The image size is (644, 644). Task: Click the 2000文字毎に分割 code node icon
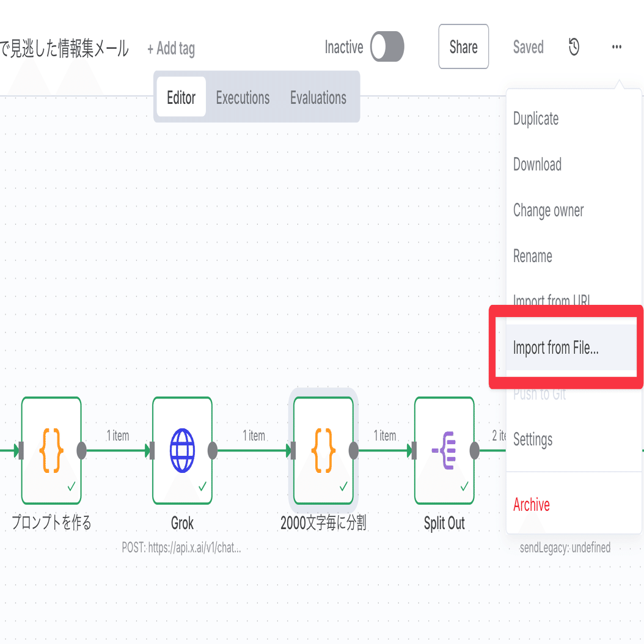pos(323,451)
